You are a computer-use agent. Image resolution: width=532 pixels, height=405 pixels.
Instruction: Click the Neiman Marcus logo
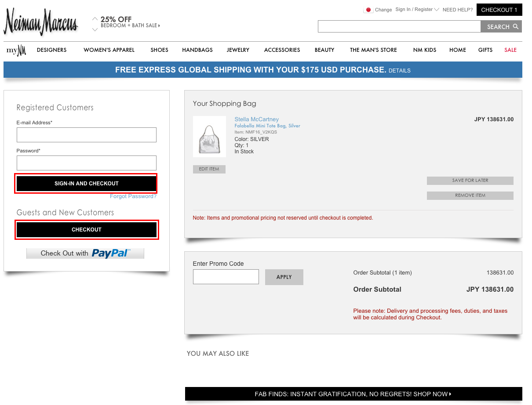40,22
